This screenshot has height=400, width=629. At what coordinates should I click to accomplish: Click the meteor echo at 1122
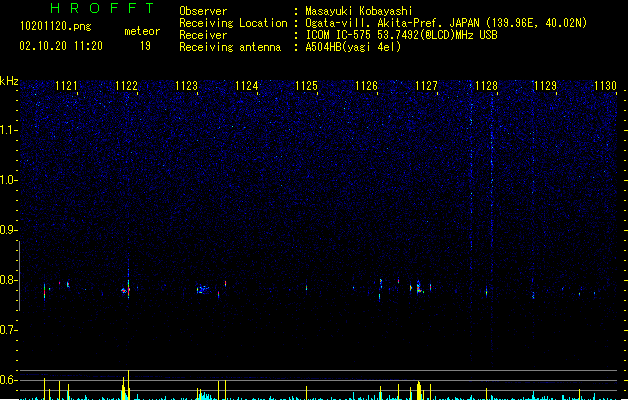(x=127, y=288)
